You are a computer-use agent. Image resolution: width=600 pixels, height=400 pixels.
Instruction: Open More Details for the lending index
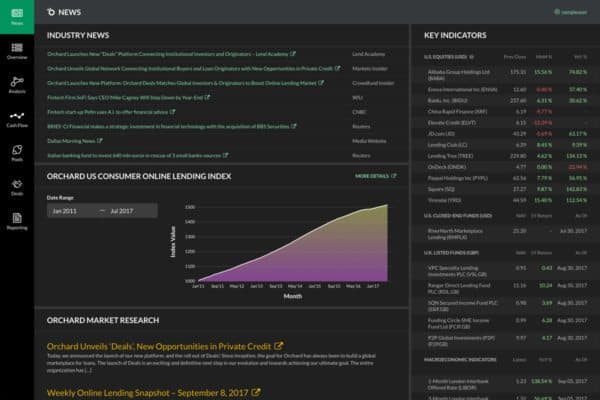[376, 175]
